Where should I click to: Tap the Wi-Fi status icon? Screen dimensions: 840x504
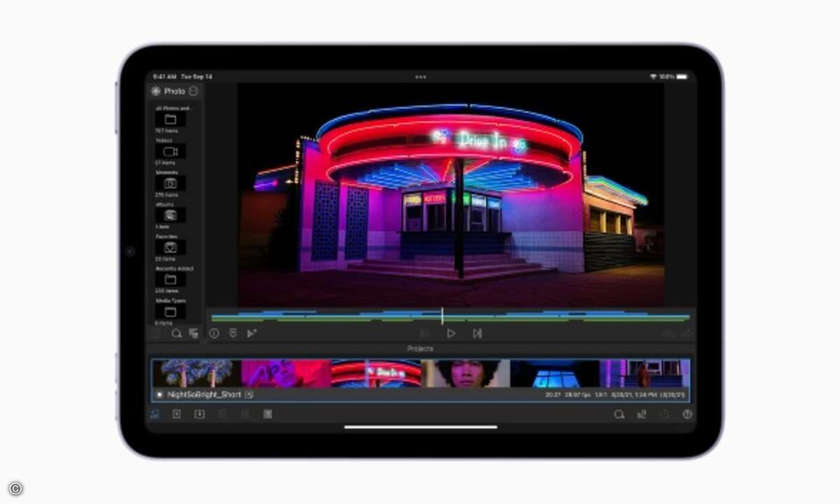[653, 76]
